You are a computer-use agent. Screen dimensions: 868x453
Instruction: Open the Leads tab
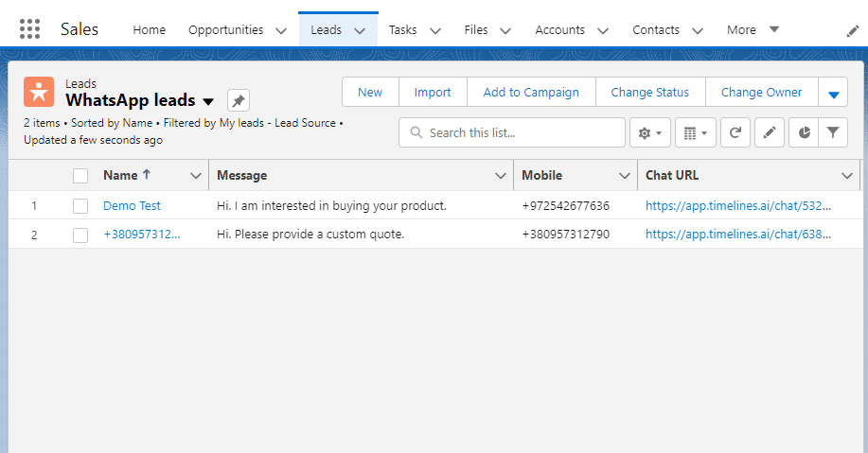click(326, 30)
